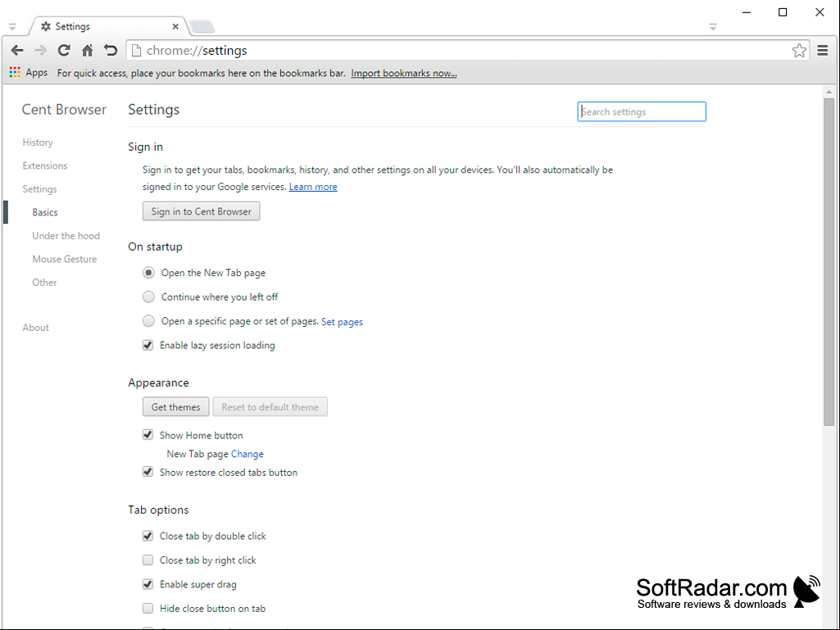
Task: Uncheck Show Home button
Action: (148, 435)
